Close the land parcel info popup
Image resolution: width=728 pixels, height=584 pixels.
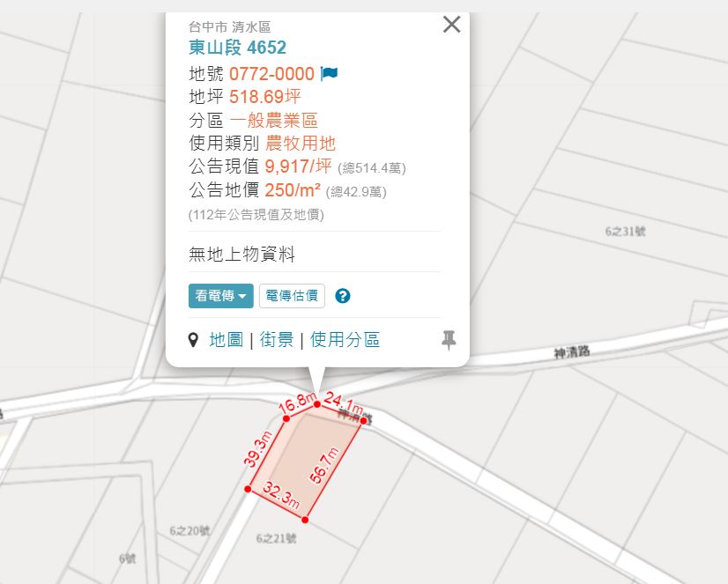pos(451,25)
